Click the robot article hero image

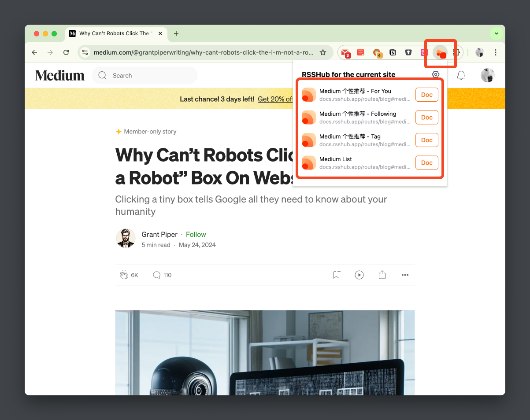point(265,352)
